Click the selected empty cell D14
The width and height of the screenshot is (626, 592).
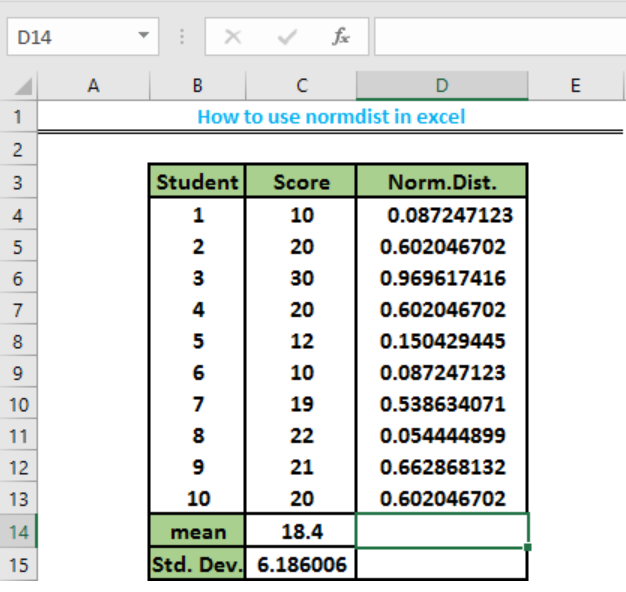(x=442, y=531)
